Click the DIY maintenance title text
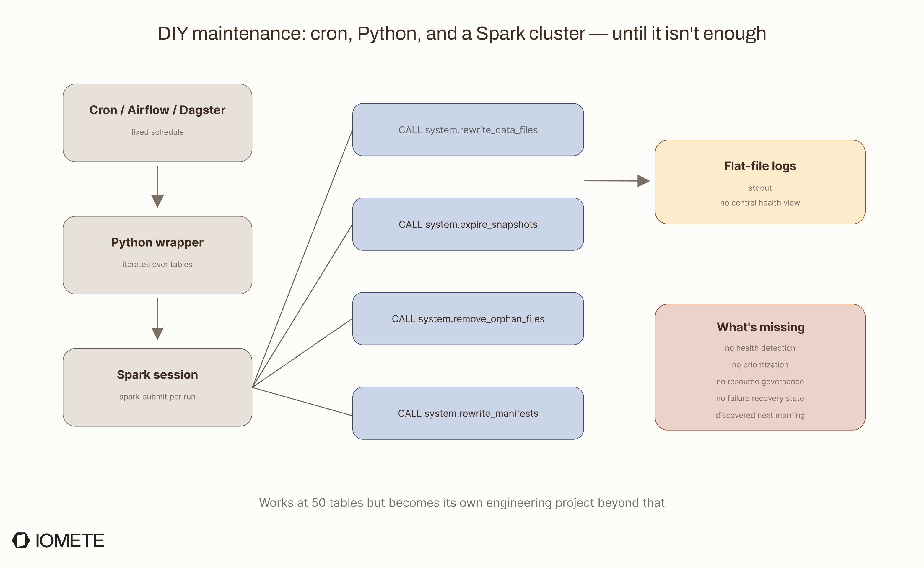 click(x=462, y=34)
